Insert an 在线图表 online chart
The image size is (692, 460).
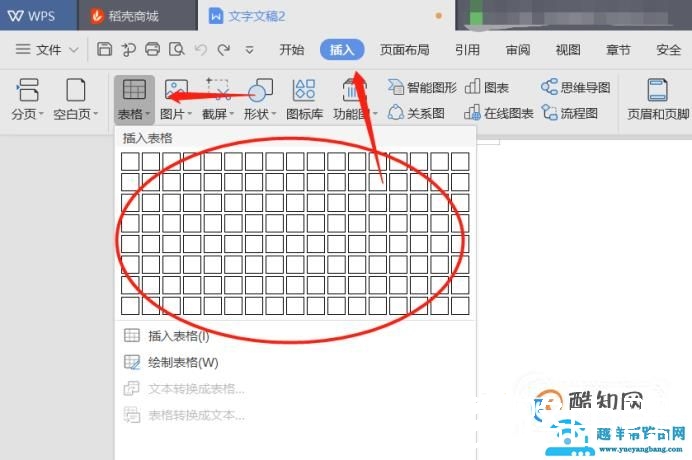point(499,113)
